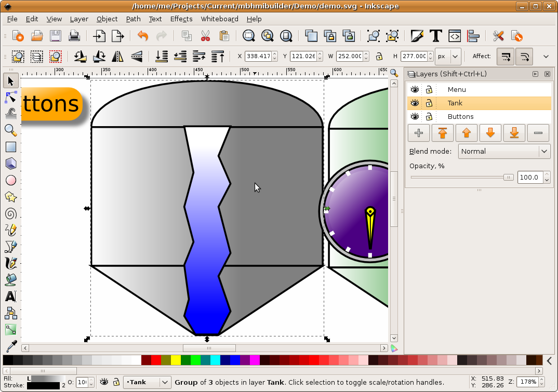This screenshot has width=558, height=392.
Task: Open the XML editor
Action: (455, 36)
